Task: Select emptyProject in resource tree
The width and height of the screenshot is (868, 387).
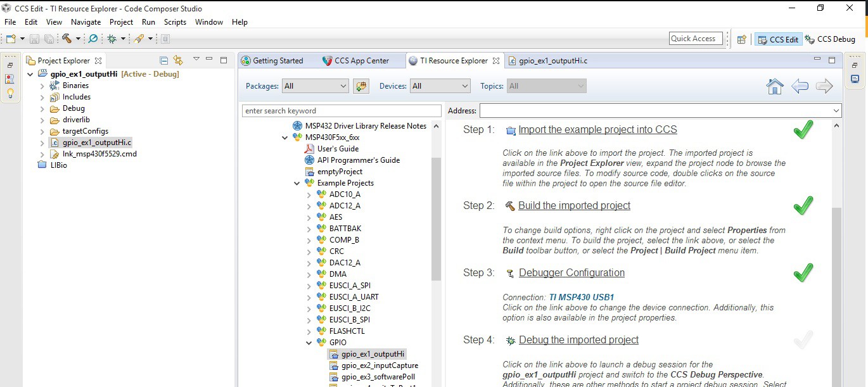Action: coord(334,172)
